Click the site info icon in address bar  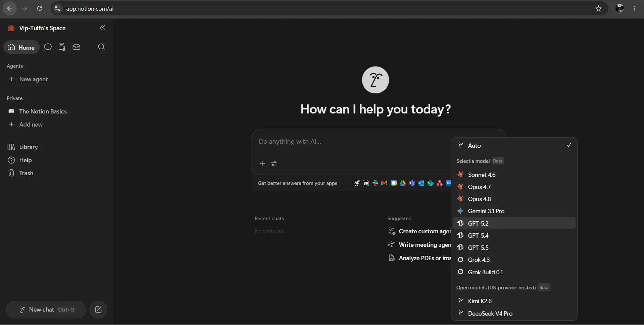click(58, 8)
